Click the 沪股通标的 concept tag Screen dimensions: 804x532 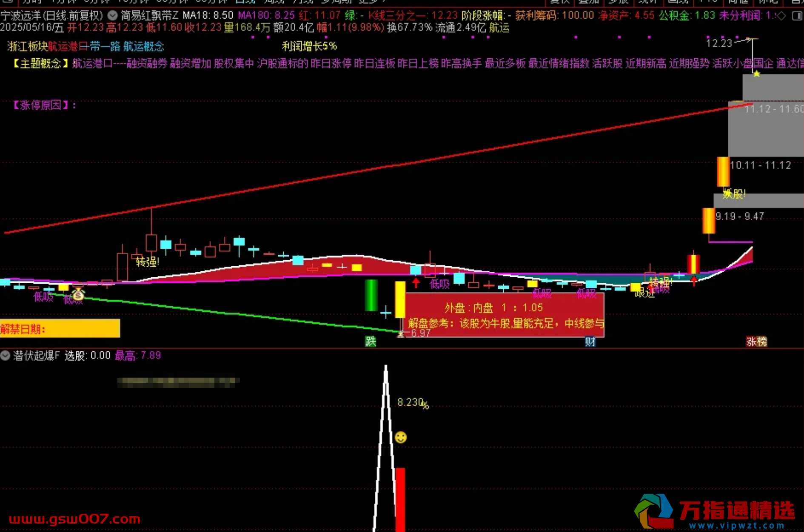pos(283,63)
